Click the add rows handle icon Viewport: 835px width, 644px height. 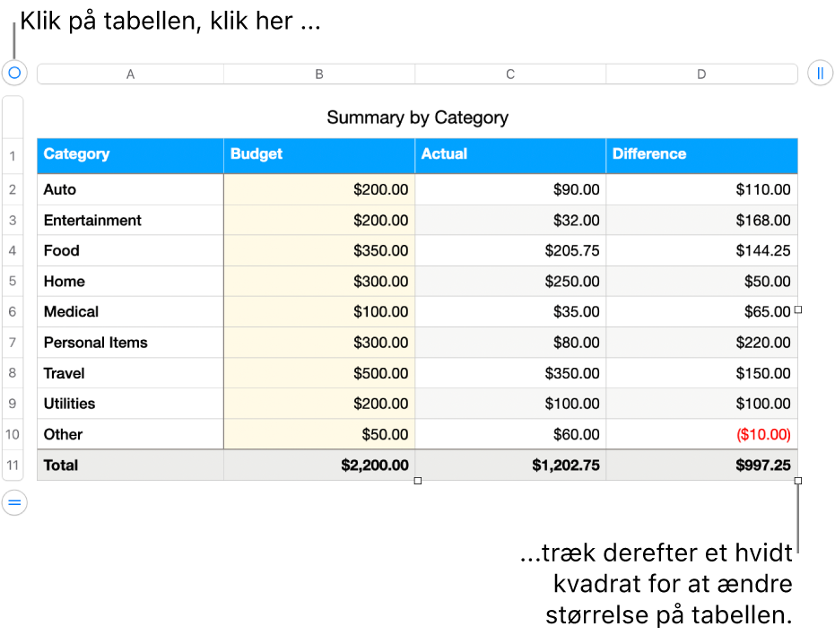point(14,503)
